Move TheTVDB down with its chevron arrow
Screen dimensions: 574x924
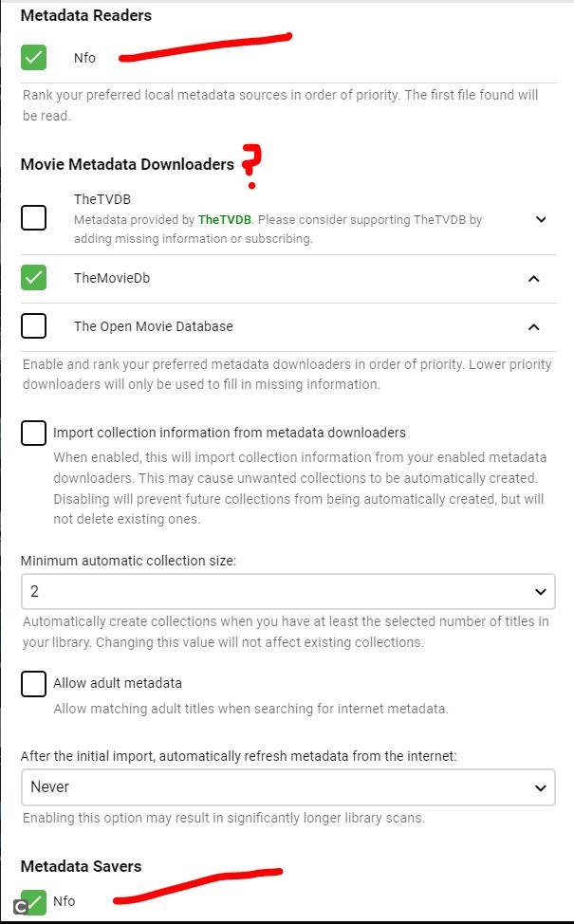click(x=541, y=219)
